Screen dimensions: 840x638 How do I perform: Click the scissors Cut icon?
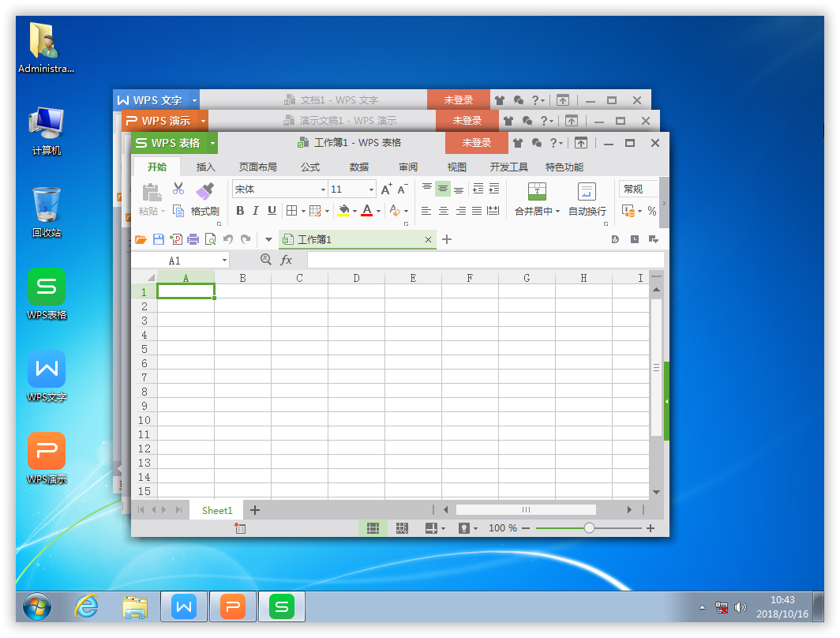(178, 189)
